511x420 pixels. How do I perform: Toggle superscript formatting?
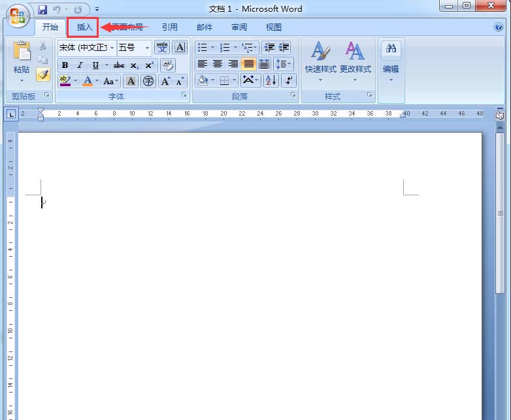tap(150, 65)
